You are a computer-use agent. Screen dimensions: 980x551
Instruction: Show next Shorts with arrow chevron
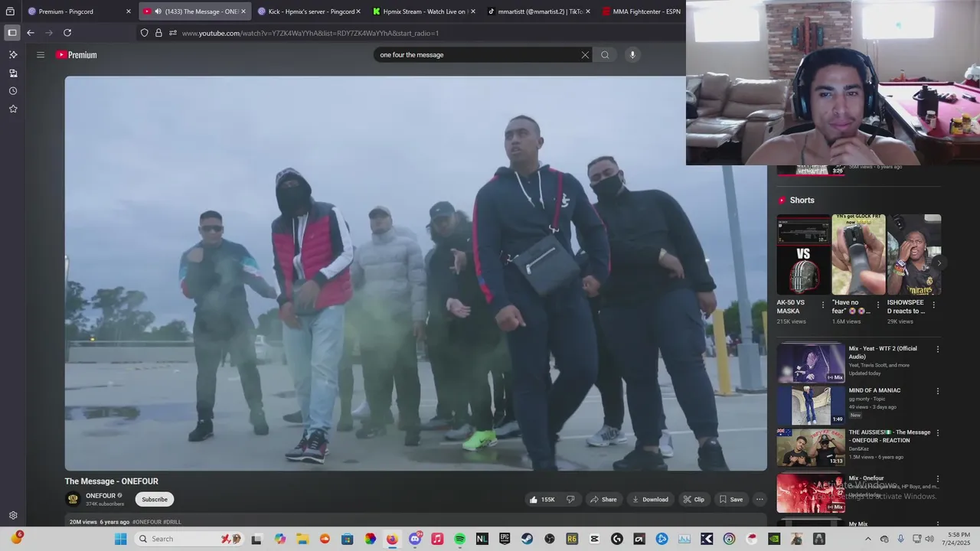click(x=939, y=262)
